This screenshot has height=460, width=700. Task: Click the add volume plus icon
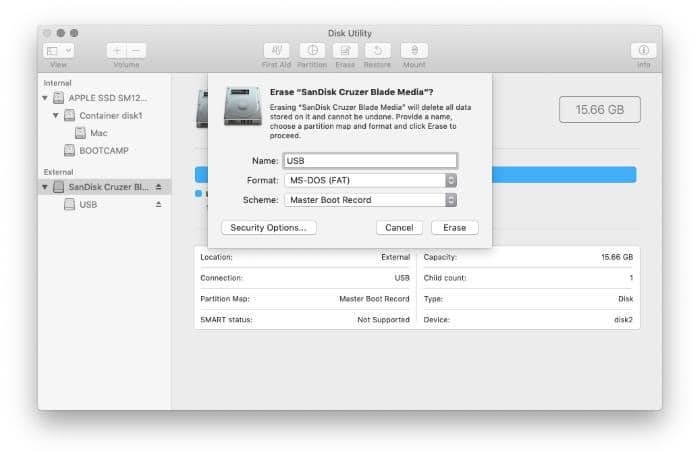[x=117, y=50]
